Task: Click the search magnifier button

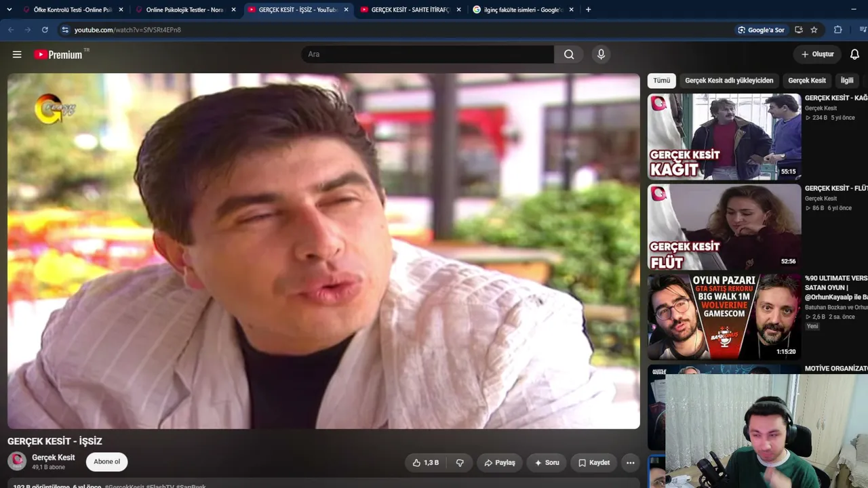Action: tap(569, 54)
